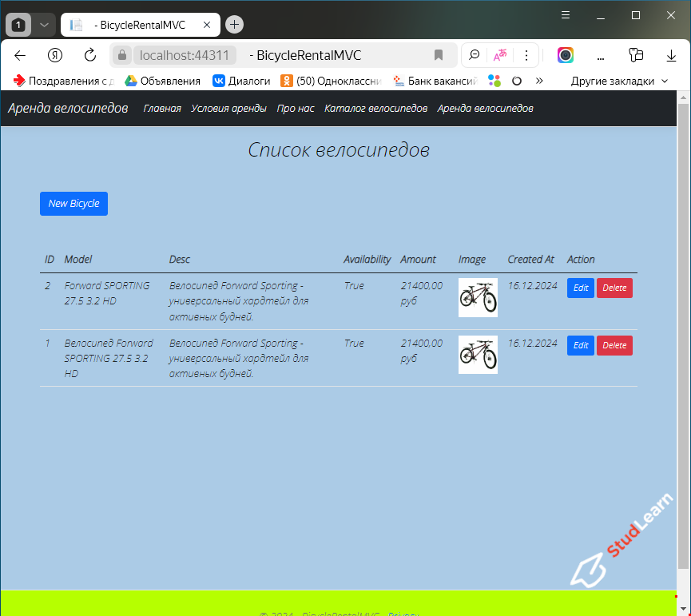Open the Диалоги VK bookmark icon
This screenshot has width=691, height=616.
tap(217, 81)
